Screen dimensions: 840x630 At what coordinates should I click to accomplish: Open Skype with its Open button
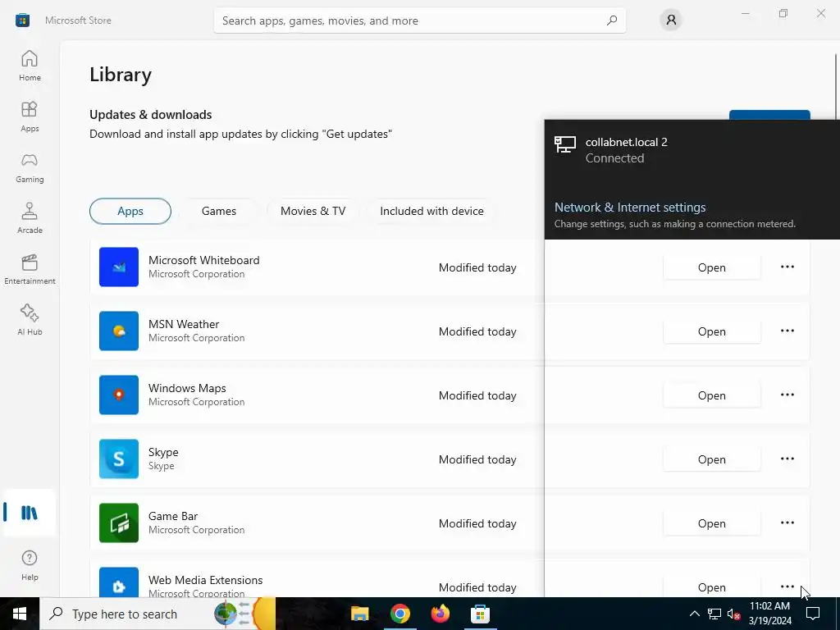tap(711, 459)
